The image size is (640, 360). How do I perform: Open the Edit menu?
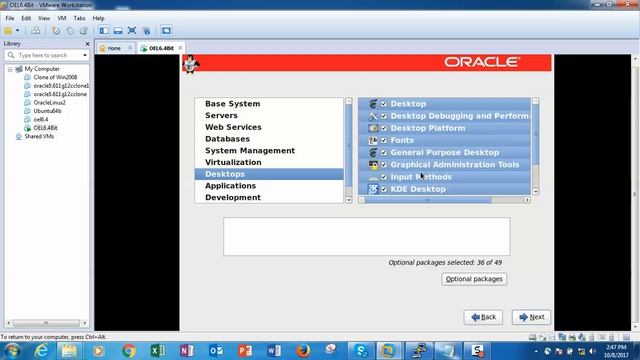(x=26, y=18)
